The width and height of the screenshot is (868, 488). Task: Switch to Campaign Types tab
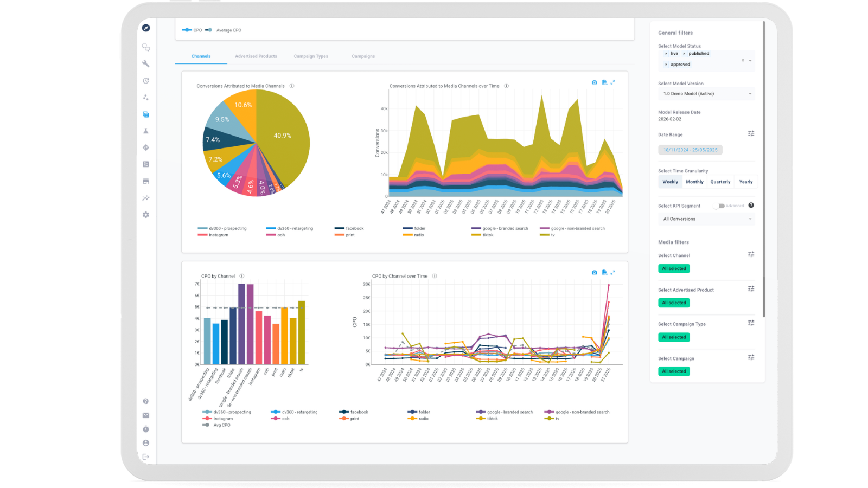coord(311,56)
